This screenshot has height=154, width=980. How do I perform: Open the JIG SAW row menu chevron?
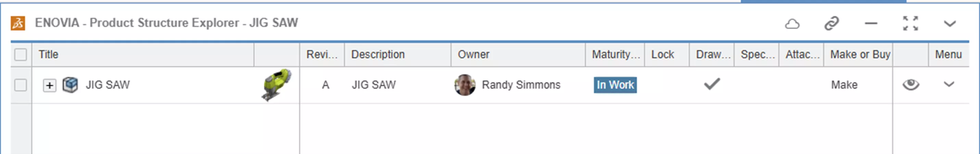(x=949, y=85)
